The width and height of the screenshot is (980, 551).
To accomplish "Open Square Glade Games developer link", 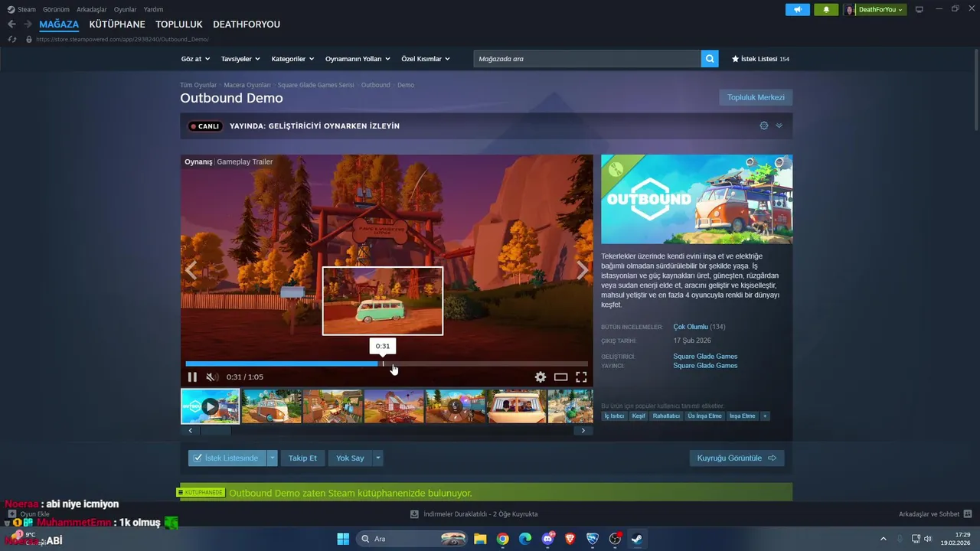I will point(705,356).
